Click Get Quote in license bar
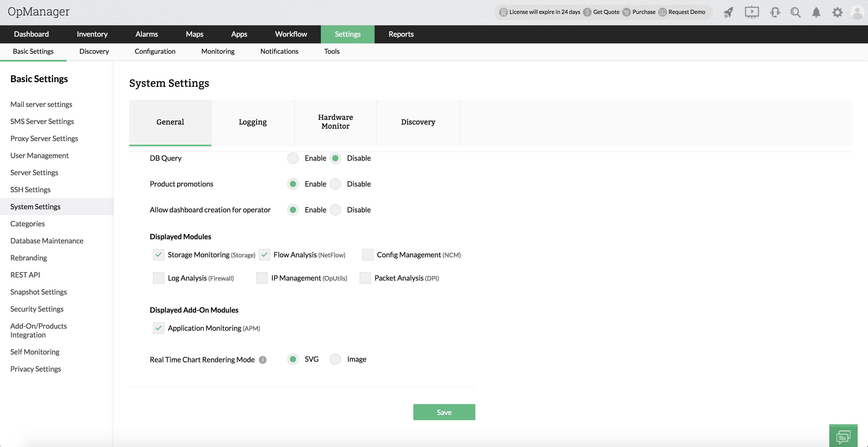Image resolution: width=868 pixels, height=447 pixels. coord(606,12)
